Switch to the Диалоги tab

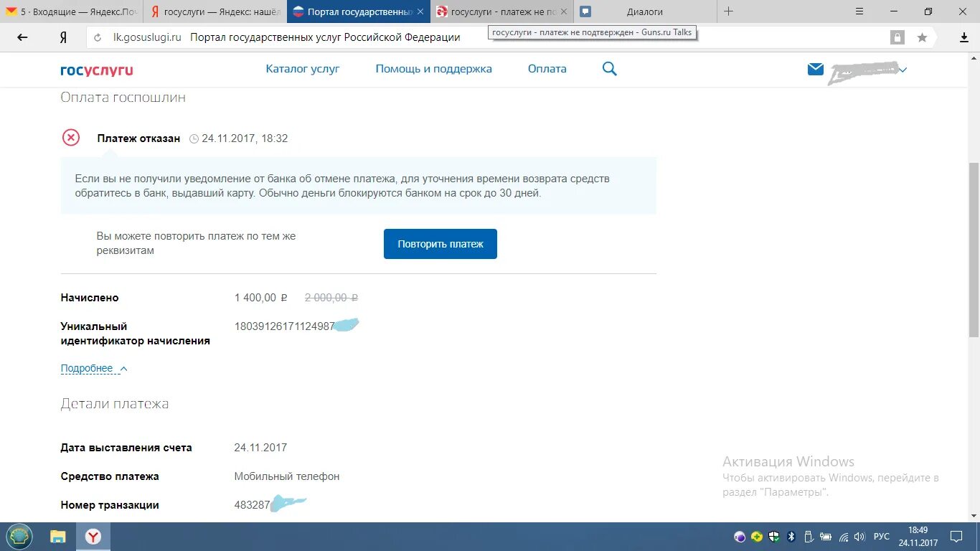coord(645,11)
